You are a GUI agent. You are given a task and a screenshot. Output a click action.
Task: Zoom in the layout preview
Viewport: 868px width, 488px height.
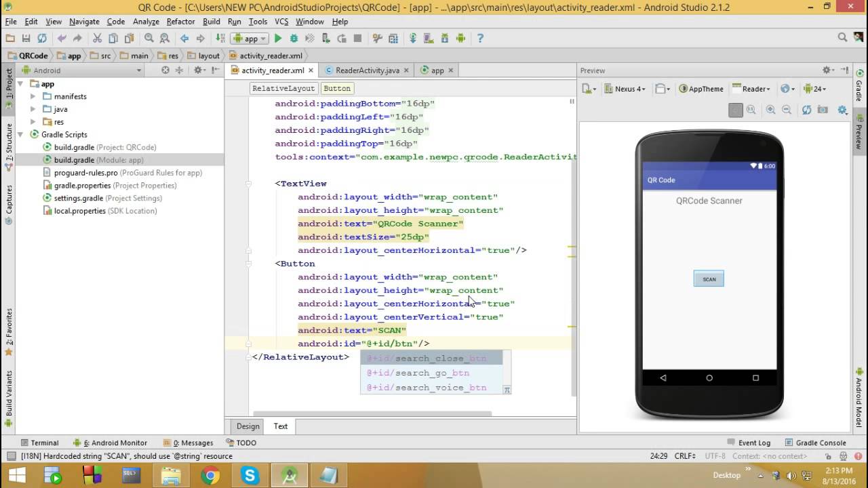click(x=770, y=110)
